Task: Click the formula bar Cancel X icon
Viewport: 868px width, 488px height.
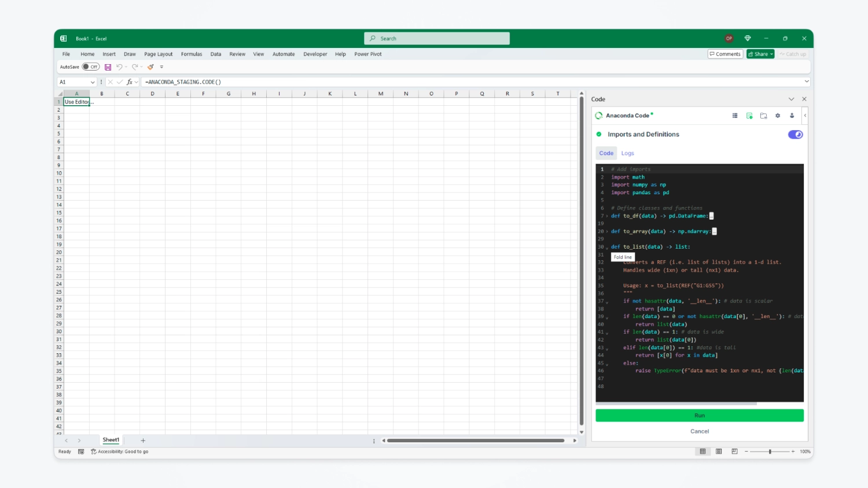Action: 110,82
